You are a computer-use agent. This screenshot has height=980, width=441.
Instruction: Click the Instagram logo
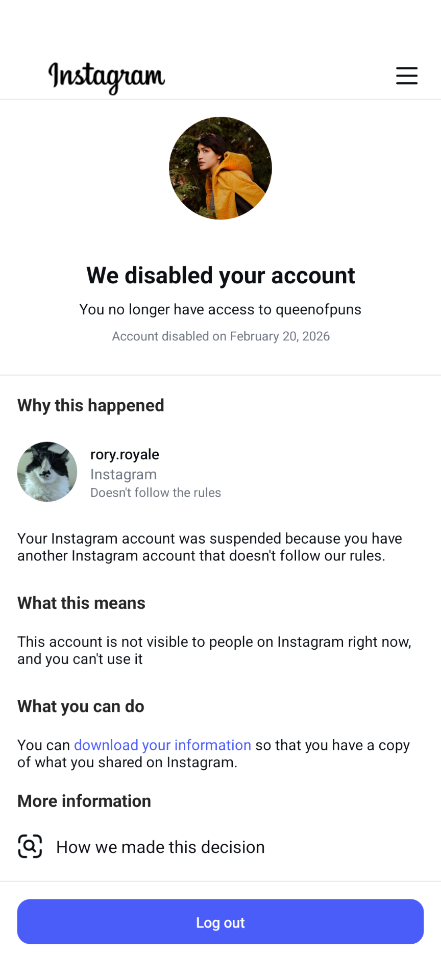(107, 77)
